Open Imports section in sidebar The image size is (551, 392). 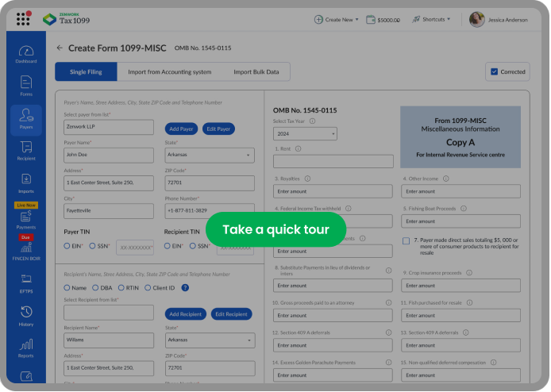coord(25,183)
